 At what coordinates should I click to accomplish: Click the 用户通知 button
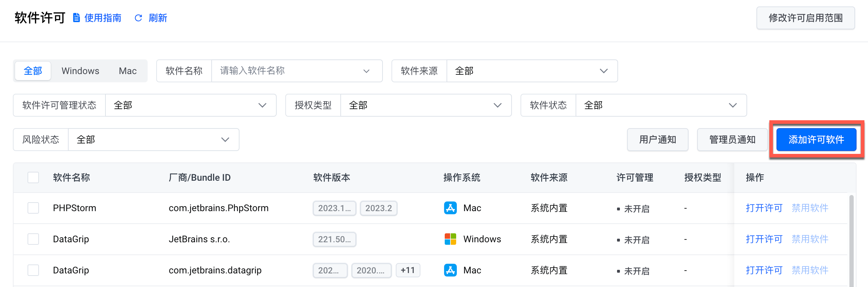point(657,140)
